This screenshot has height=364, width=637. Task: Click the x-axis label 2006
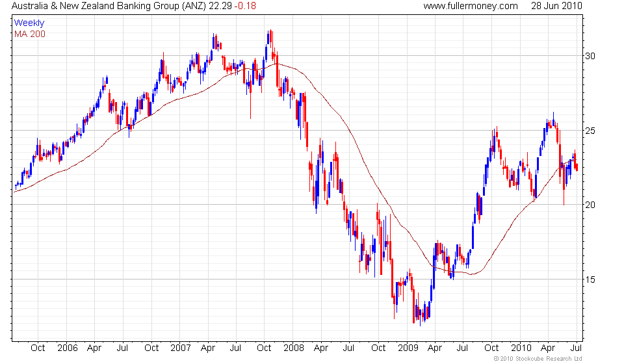68,348
